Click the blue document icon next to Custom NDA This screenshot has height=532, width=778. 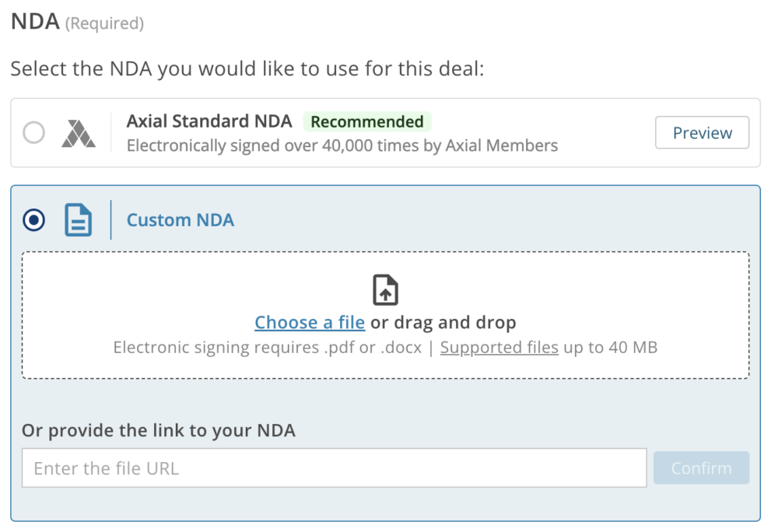[x=79, y=219]
